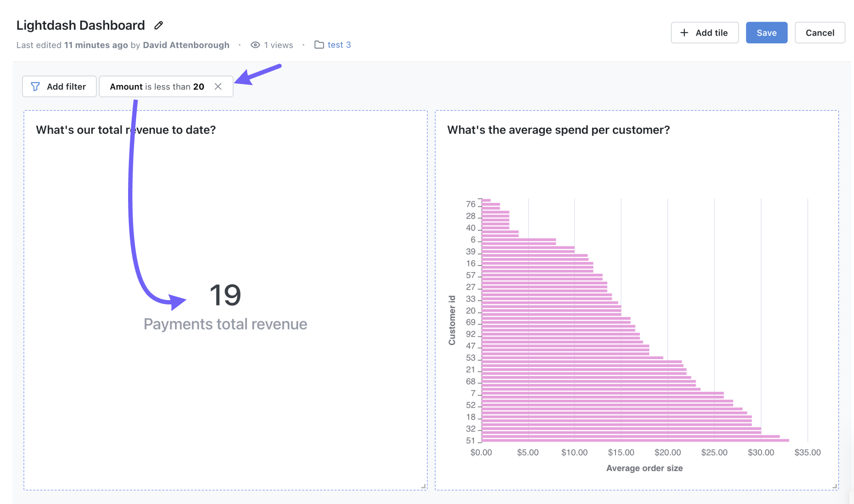This screenshot has width=854, height=504.
Task: Edit the Amount is less than 20 filter
Action: (x=157, y=86)
